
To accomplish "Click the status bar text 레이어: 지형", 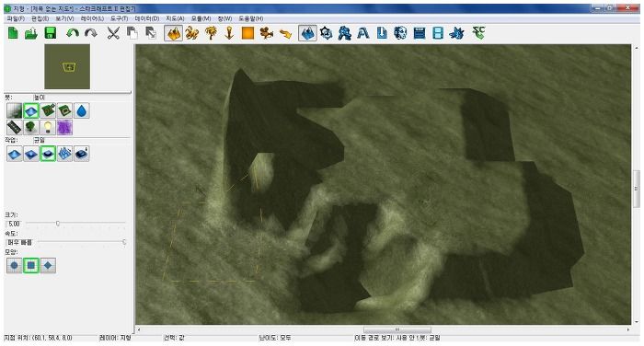I will [115, 338].
